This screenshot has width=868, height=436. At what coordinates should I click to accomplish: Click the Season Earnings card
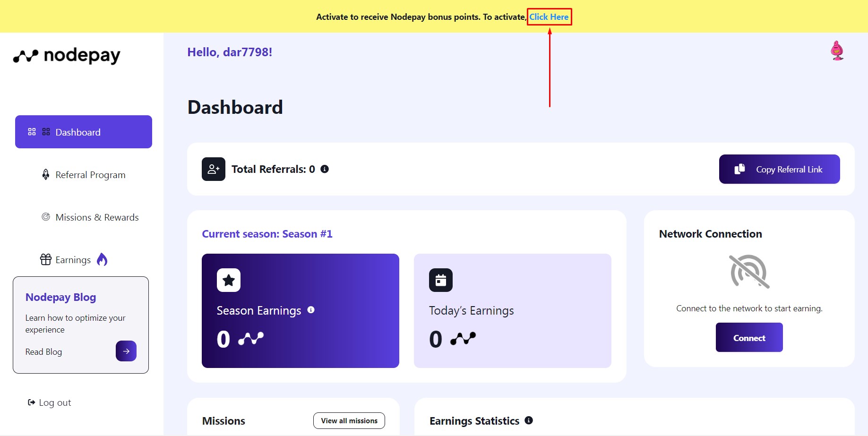point(301,311)
